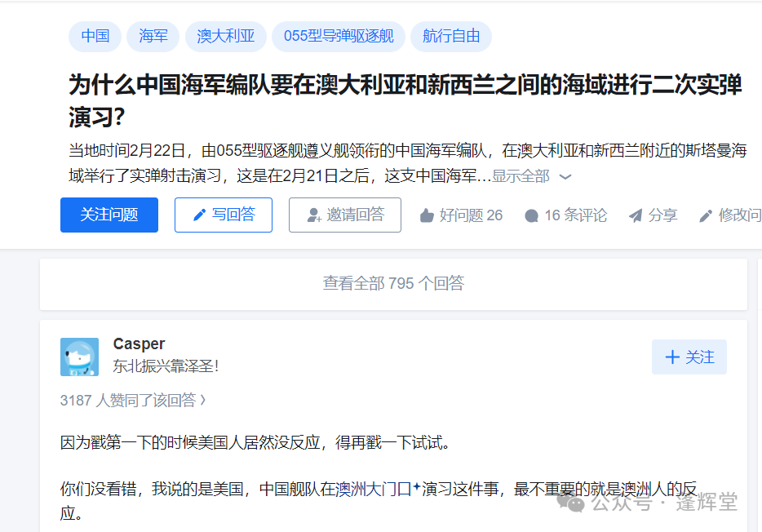Click the thumbs-up 好问题 icon
762x532 pixels.
click(x=427, y=215)
